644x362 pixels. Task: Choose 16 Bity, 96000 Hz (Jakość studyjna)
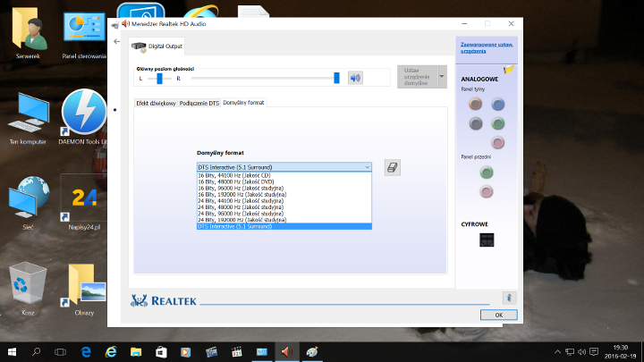[284, 188]
